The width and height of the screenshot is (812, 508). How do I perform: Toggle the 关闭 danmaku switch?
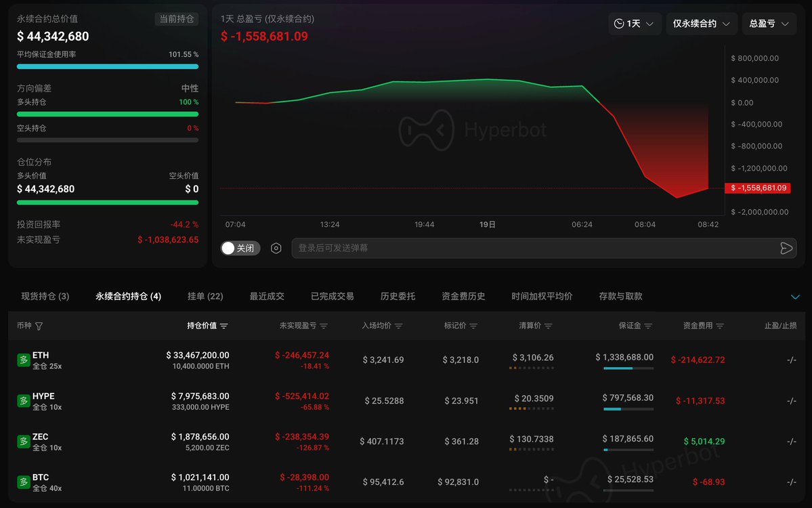click(x=240, y=248)
